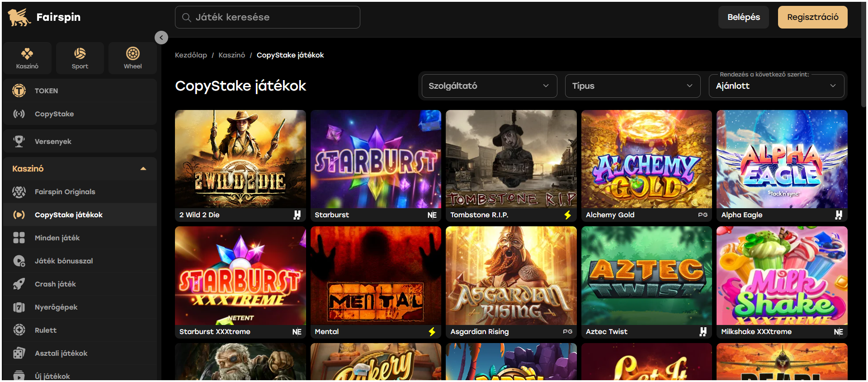Click the Fairspin Originals lion icon
868x382 pixels.
19,192
